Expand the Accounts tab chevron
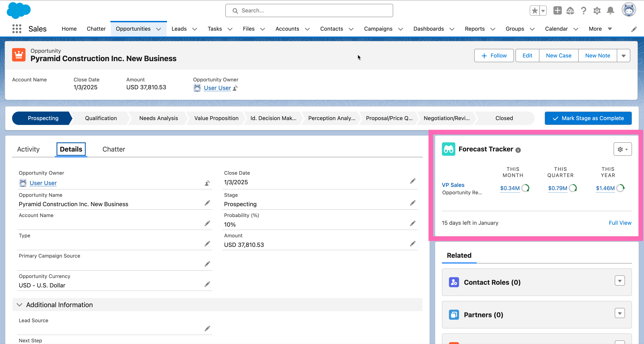644x344 pixels. coord(307,29)
